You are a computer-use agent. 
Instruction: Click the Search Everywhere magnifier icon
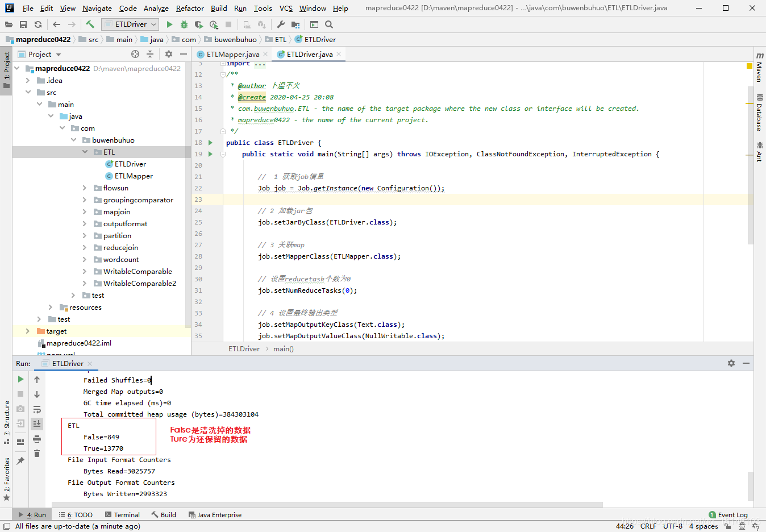click(329, 24)
